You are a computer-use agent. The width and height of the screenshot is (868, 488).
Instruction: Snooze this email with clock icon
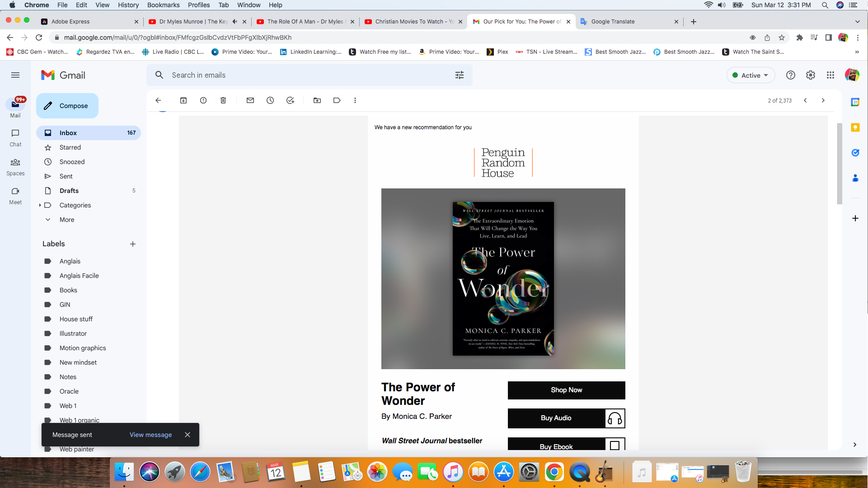tap(270, 100)
